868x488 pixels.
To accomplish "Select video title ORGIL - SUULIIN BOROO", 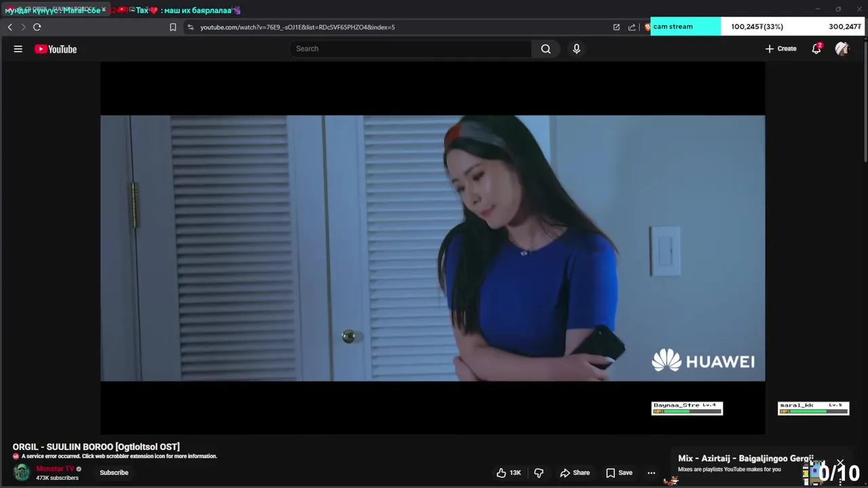I will click(x=96, y=447).
